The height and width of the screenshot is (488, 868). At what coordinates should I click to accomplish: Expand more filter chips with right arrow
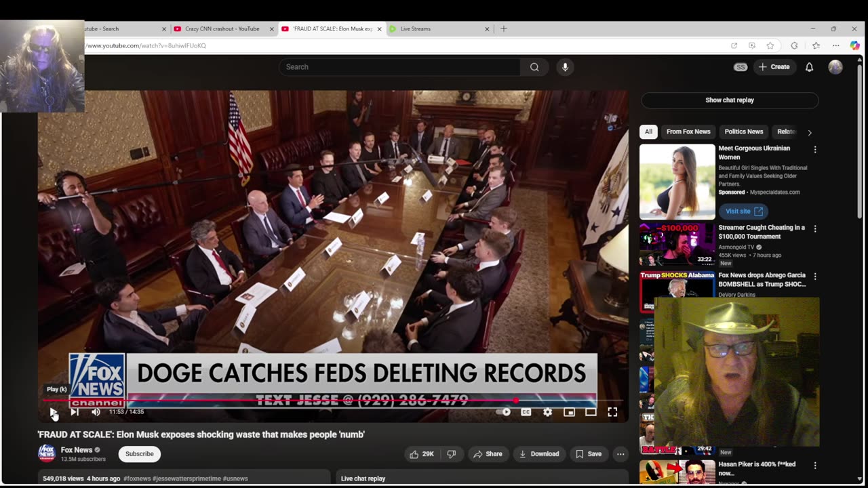coord(809,132)
